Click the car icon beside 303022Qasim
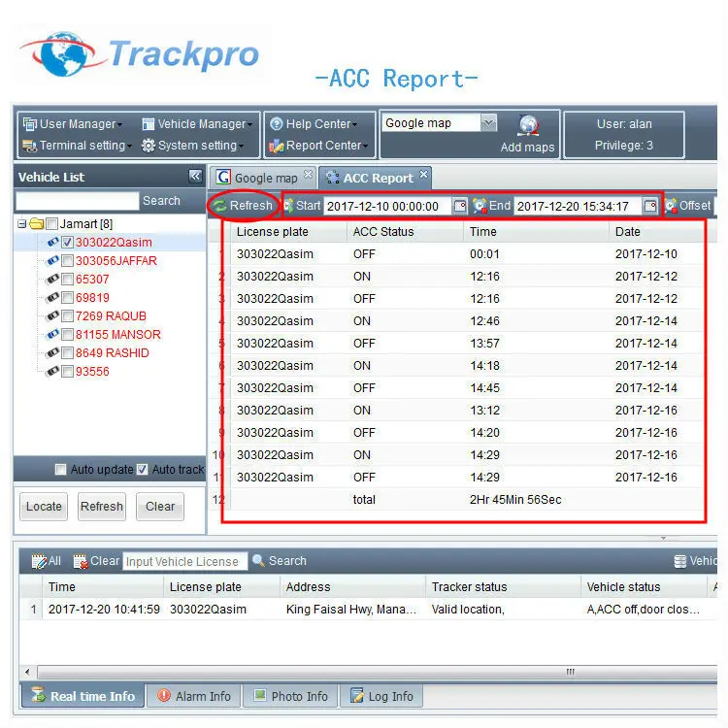 [x=52, y=242]
